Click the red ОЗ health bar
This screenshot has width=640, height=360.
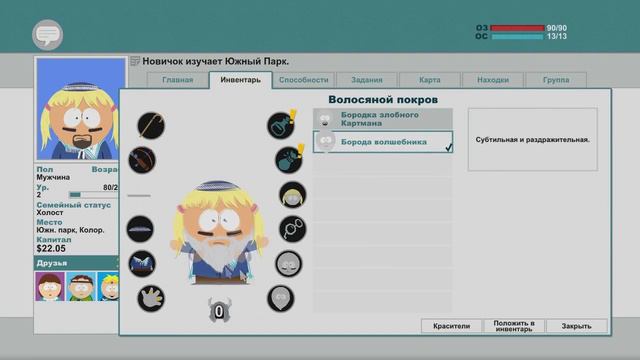click(x=517, y=28)
